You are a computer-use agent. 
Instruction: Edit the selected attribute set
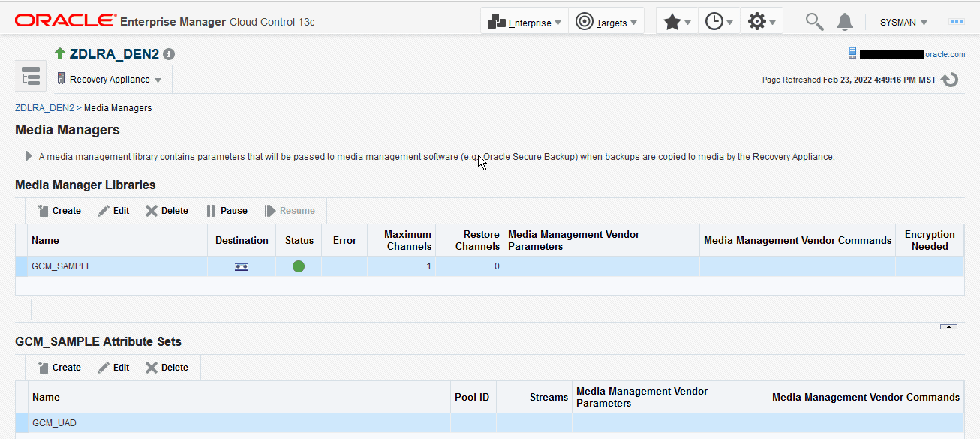click(x=113, y=368)
